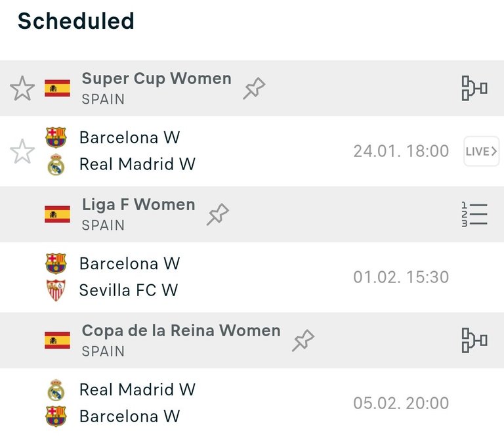Viewport: 504px width, 436px height.
Task: Select the 24.01. 18:00 match time
Action: coord(401,152)
